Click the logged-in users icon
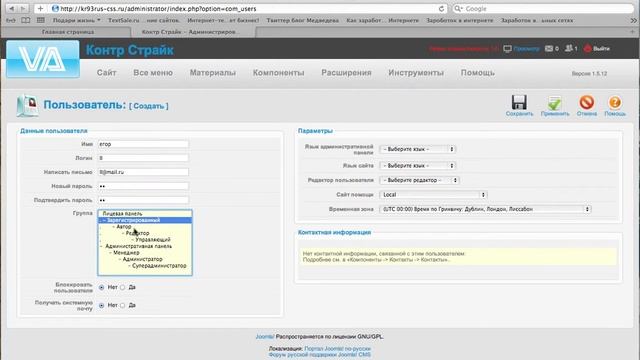 pos(569,48)
